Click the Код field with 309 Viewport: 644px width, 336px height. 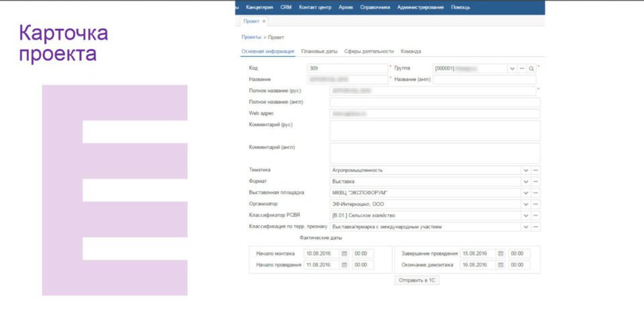pos(347,68)
